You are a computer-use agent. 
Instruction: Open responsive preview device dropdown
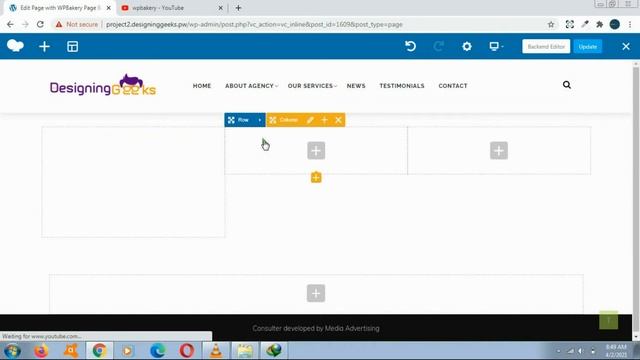pos(496,46)
